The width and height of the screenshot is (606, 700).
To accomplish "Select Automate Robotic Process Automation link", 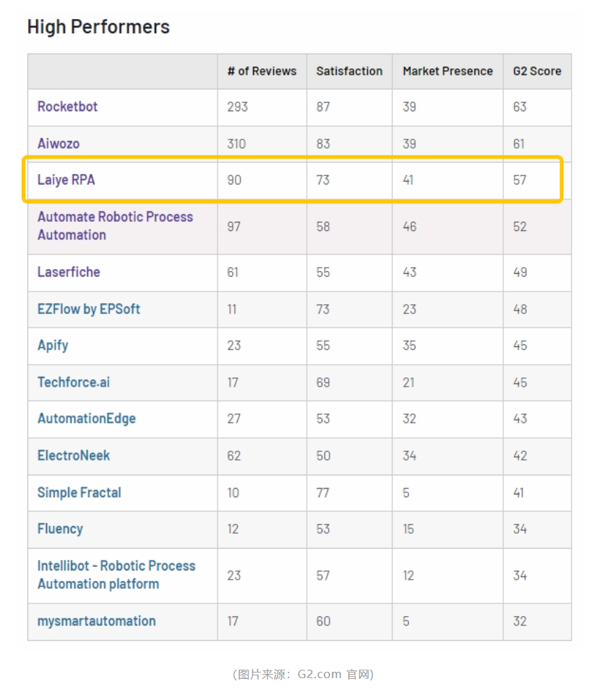I will click(x=115, y=226).
